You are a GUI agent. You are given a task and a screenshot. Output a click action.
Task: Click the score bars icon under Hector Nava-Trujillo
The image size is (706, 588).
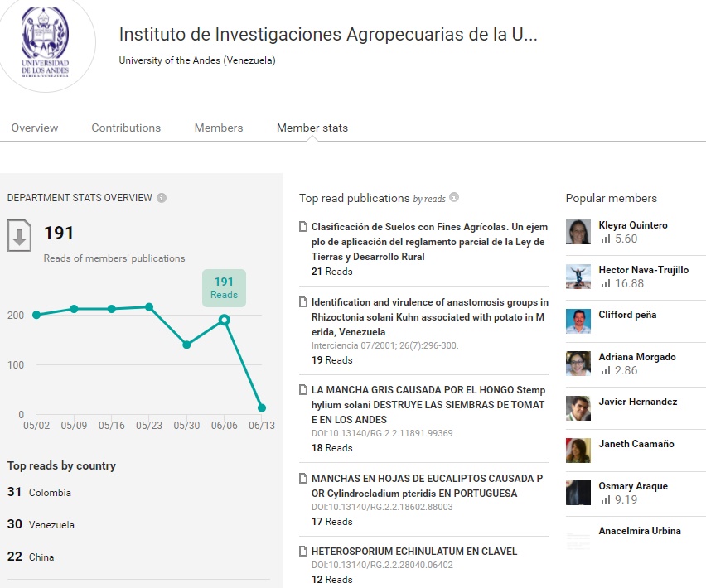(606, 283)
